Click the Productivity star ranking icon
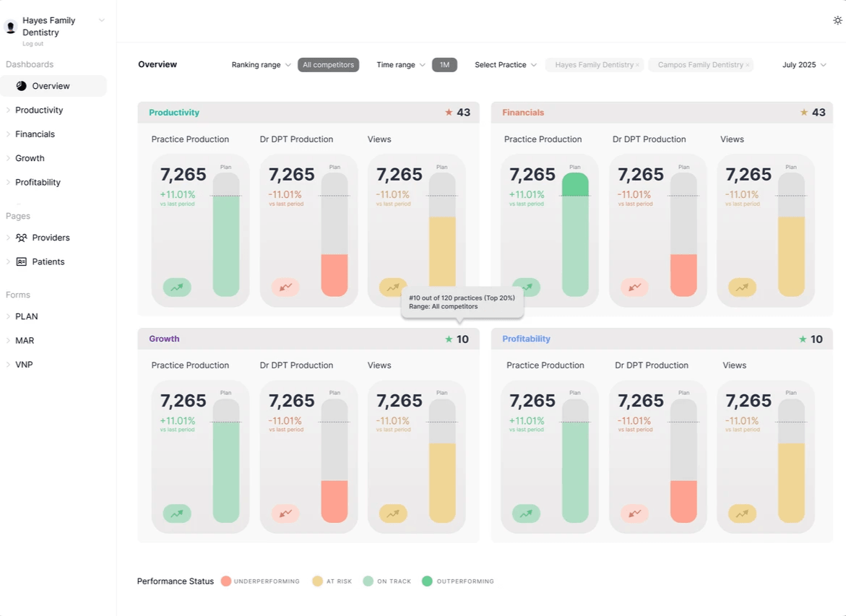The image size is (846, 616). (449, 112)
